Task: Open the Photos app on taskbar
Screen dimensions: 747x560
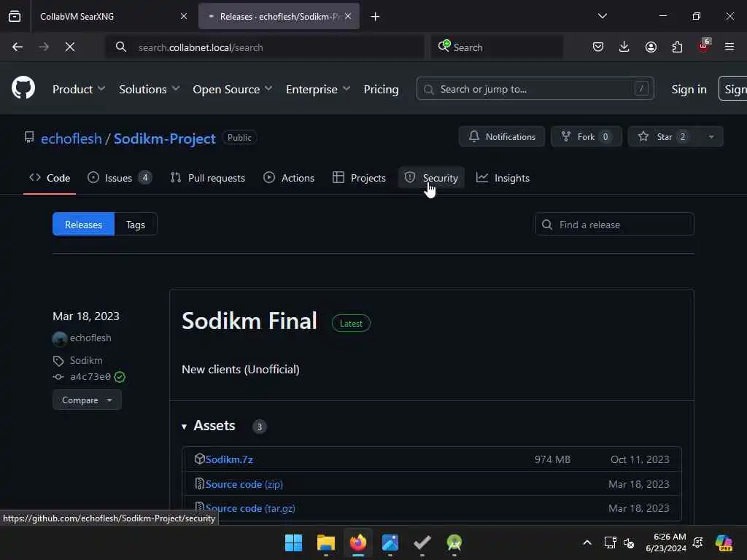Action: [390, 542]
